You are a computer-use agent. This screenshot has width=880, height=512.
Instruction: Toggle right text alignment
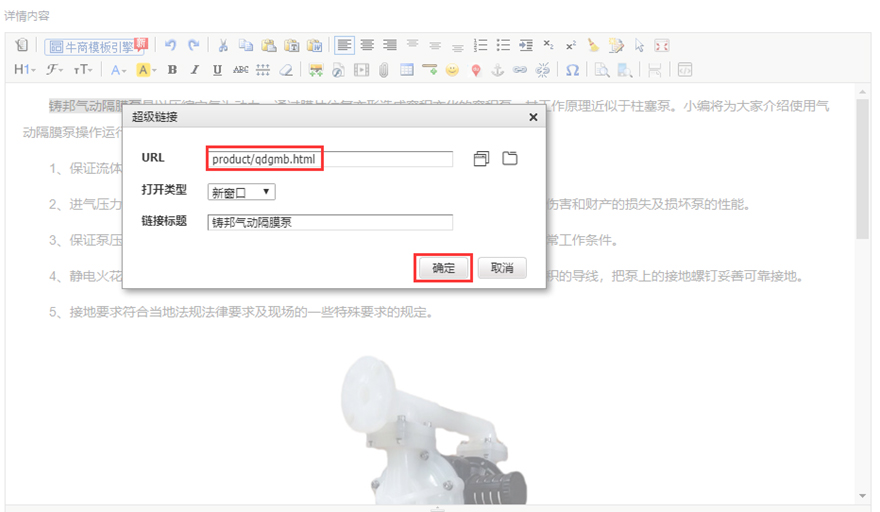[389, 45]
